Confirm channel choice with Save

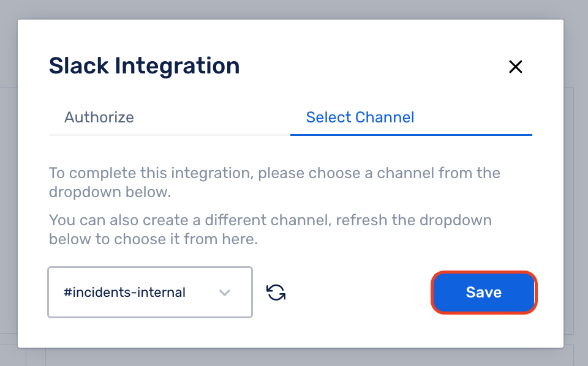pos(484,292)
